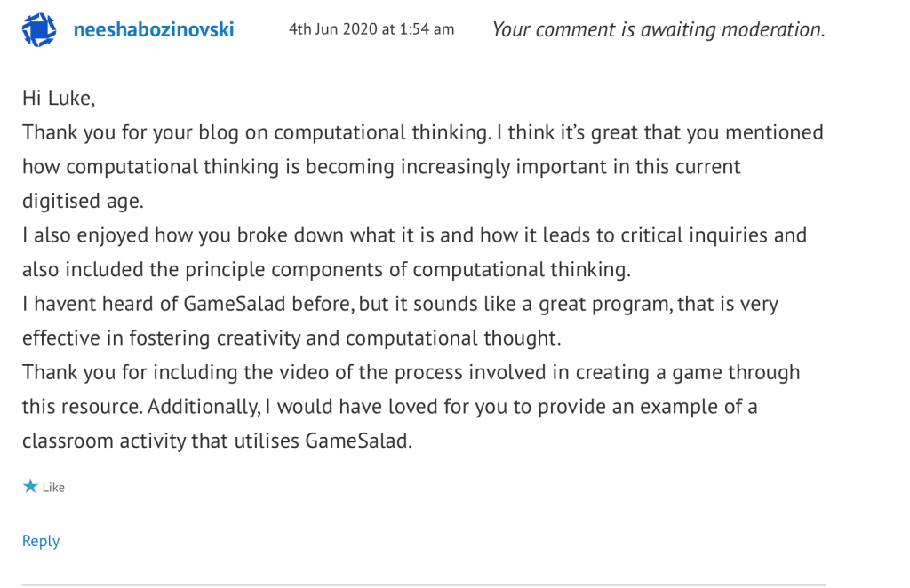Click the line starting "Thank you for including"
Image resolution: width=910 pixels, height=588 pixels.
click(411, 372)
